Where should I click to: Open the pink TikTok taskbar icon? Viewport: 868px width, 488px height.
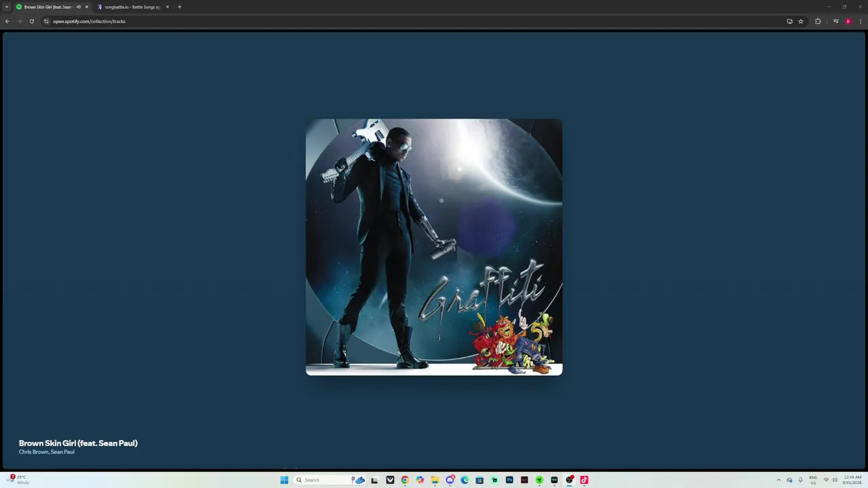[x=584, y=480]
